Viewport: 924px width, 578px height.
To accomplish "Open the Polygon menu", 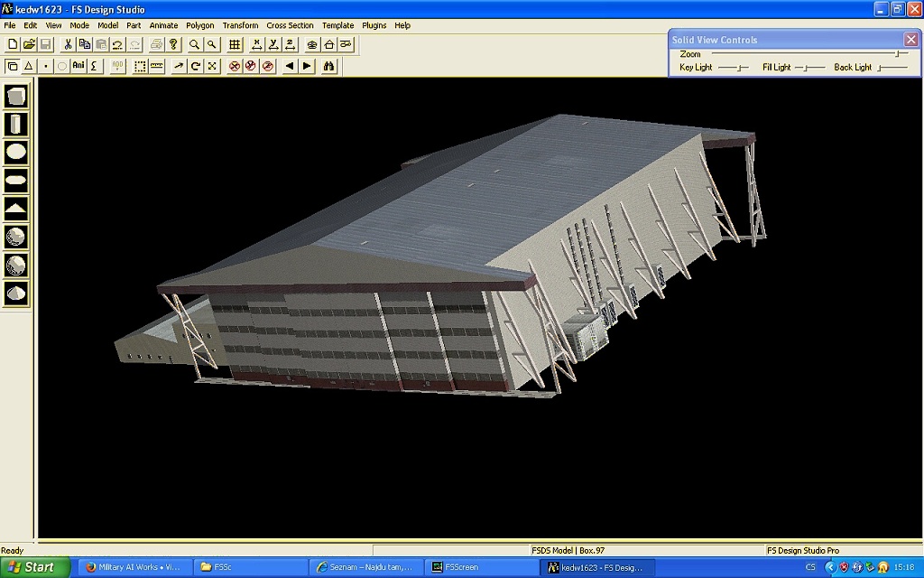I will [200, 25].
